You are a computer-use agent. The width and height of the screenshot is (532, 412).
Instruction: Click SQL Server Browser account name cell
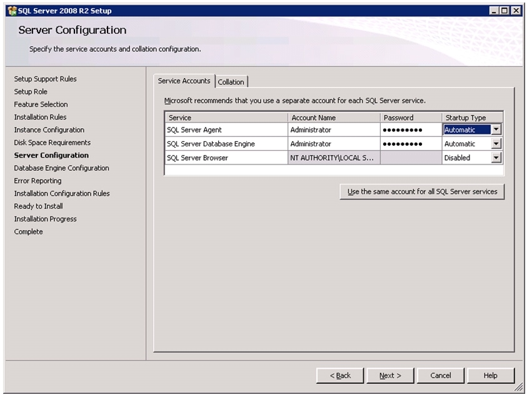(x=334, y=158)
